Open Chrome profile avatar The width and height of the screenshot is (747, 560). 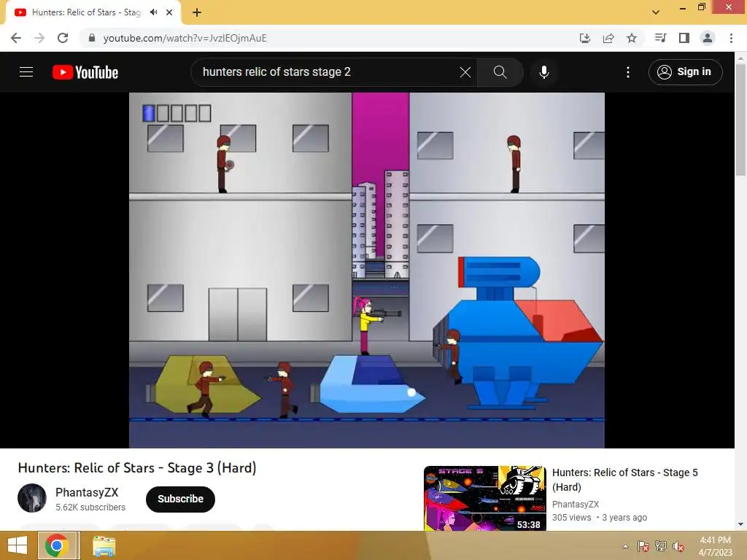tap(708, 38)
